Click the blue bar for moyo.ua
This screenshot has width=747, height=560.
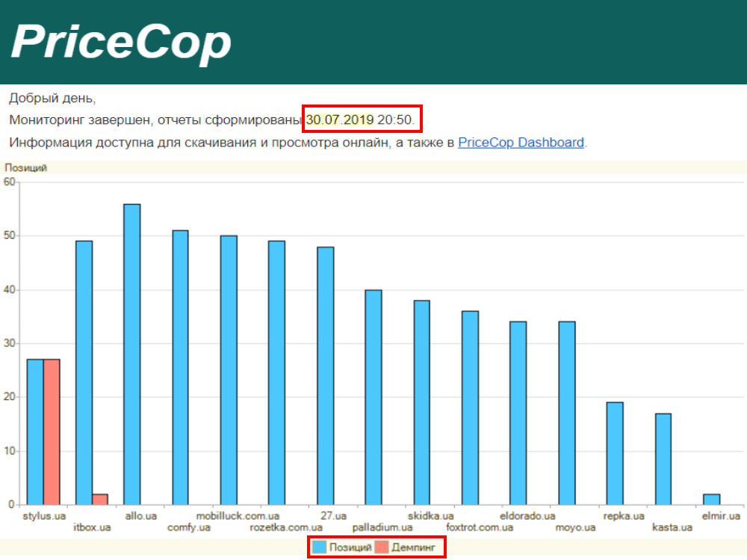coord(567,413)
